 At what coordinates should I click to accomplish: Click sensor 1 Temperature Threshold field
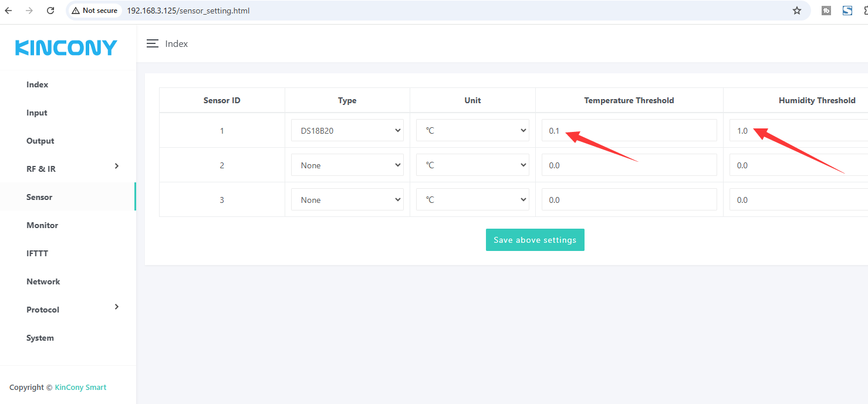[629, 131]
